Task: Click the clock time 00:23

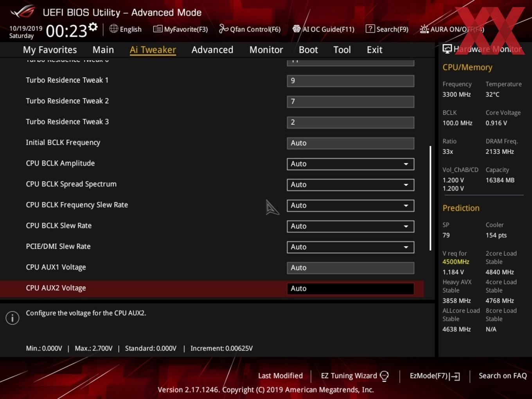Action: (66, 31)
